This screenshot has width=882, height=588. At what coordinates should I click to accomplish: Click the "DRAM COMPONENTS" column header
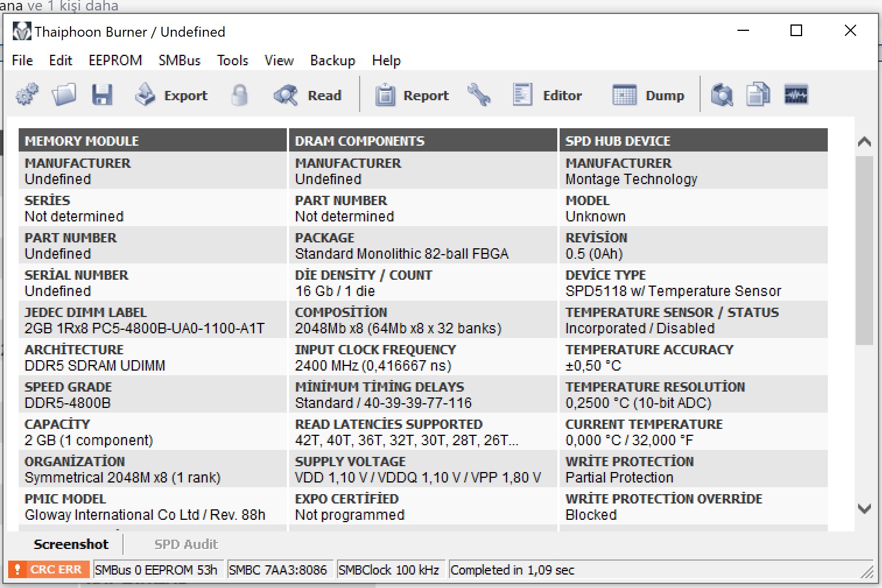[423, 140]
